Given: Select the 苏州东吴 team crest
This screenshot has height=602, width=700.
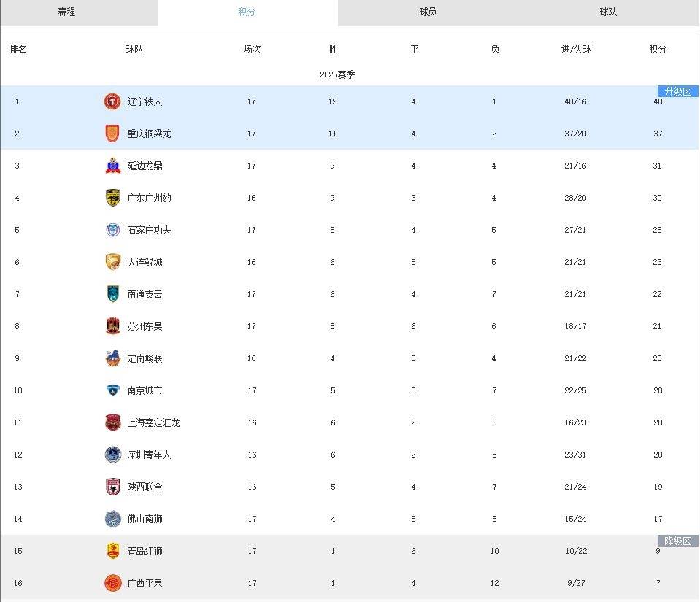Looking at the screenshot, I should (x=113, y=326).
